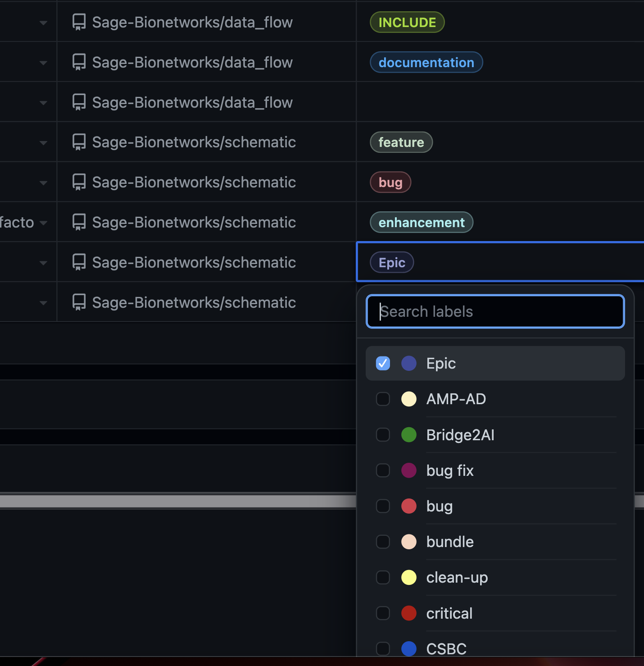Select the bug label option in list
Image resolution: width=644 pixels, height=666 pixels.
pos(495,506)
